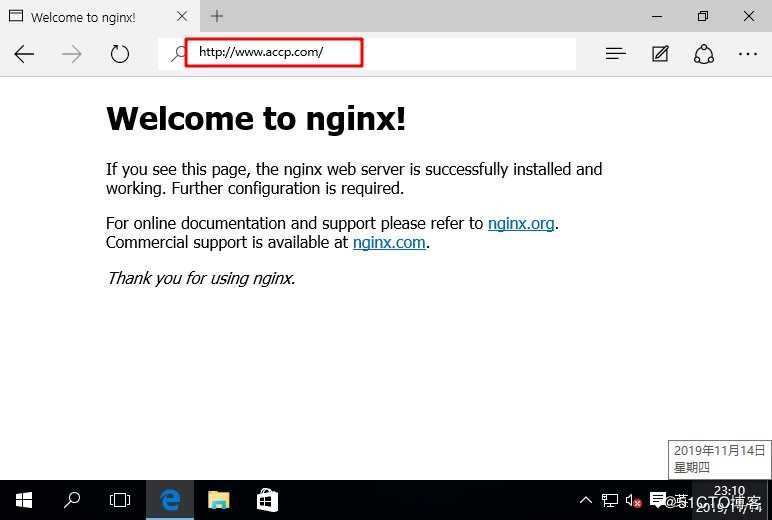Reload the page with refresh icon
This screenshot has height=520, width=772.
click(x=120, y=54)
